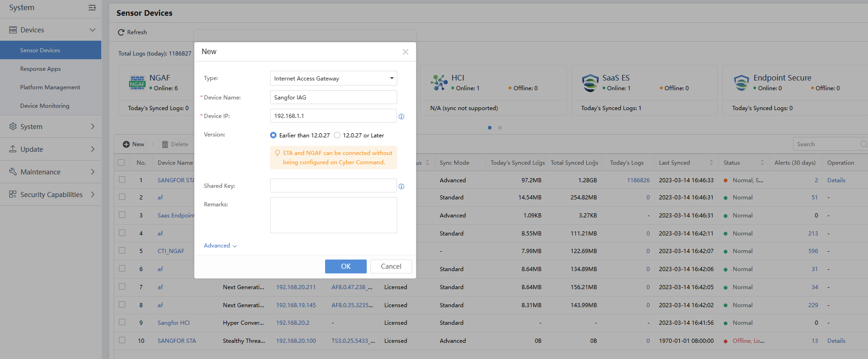Click into the Remarks text area

tap(333, 215)
